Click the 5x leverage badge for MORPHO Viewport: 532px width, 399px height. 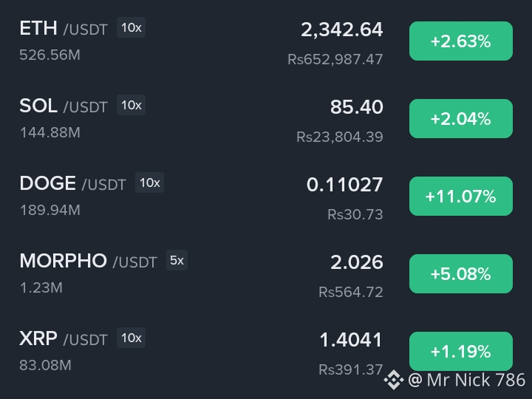pos(177,260)
